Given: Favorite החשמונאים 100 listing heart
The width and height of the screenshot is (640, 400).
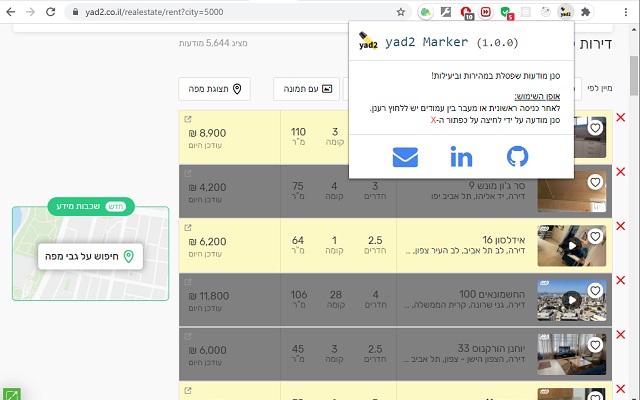Looking at the screenshot, I should 595,291.
